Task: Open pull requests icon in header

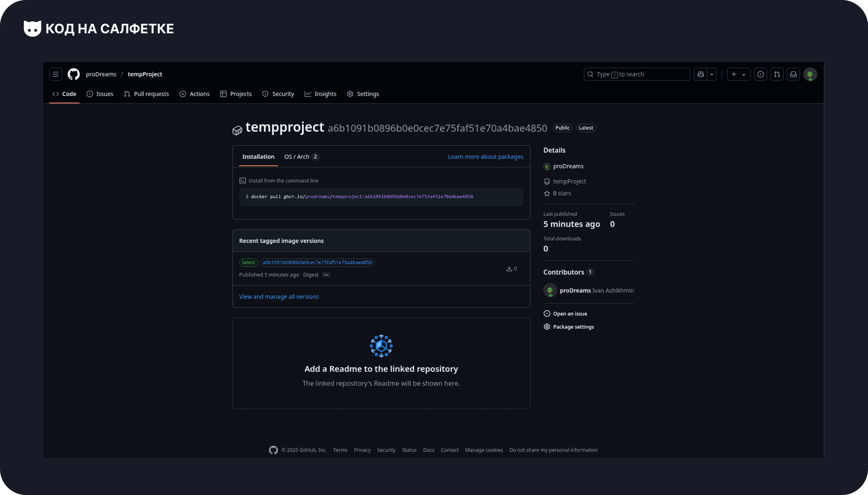Action: coord(777,74)
